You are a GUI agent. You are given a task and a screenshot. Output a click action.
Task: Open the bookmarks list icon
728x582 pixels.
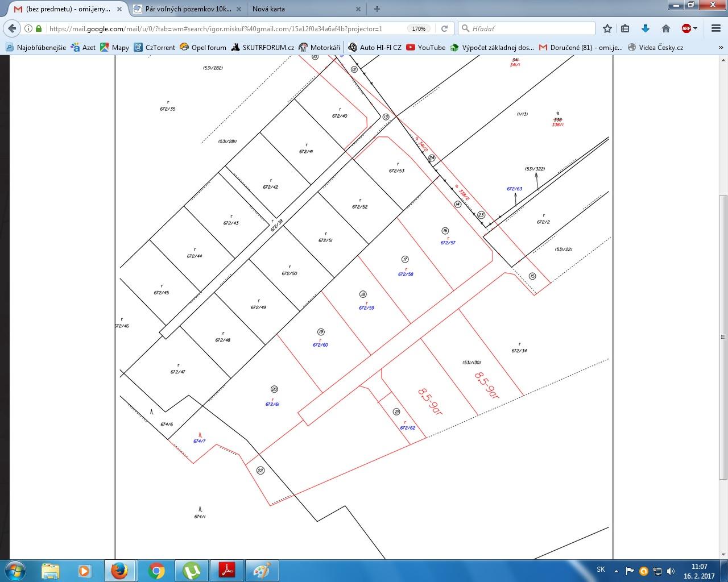click(625, 28)
